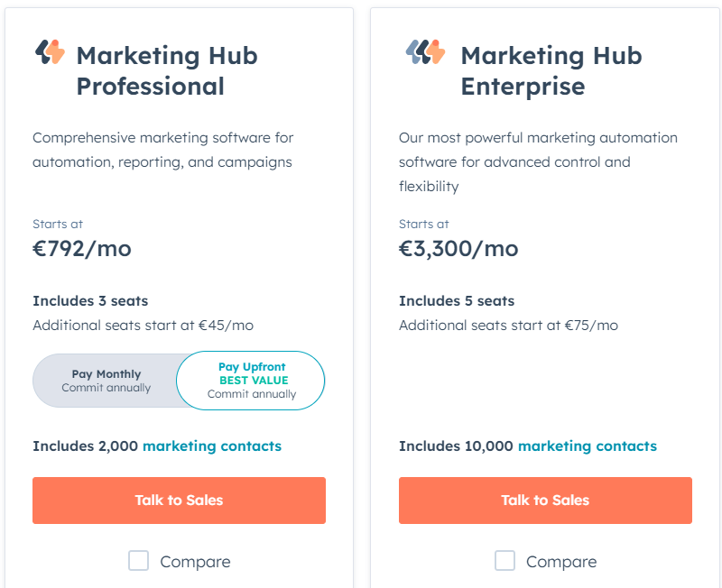Click the €3,300/mo price text
The height and width of the screenshot is (588, 722).
click(458, 249)
